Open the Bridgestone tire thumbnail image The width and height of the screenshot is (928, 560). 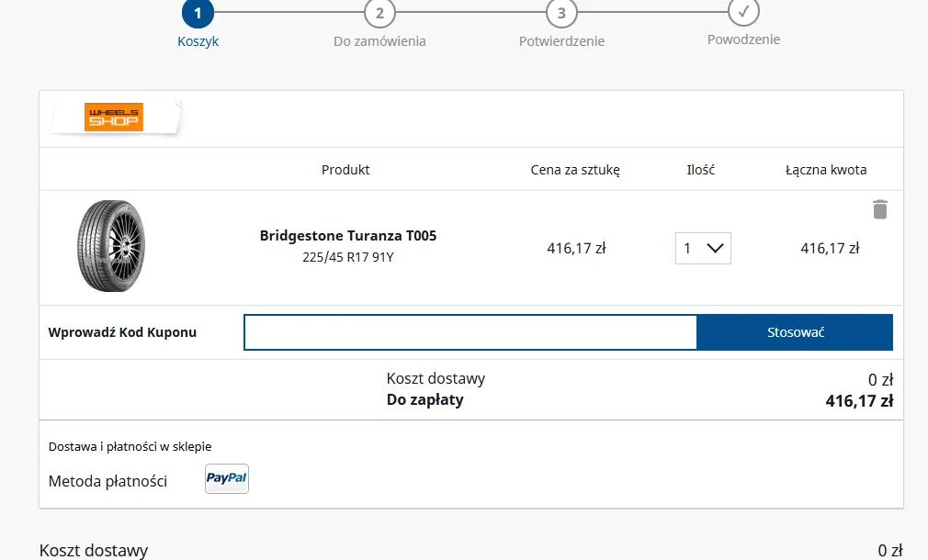point(111,246)
